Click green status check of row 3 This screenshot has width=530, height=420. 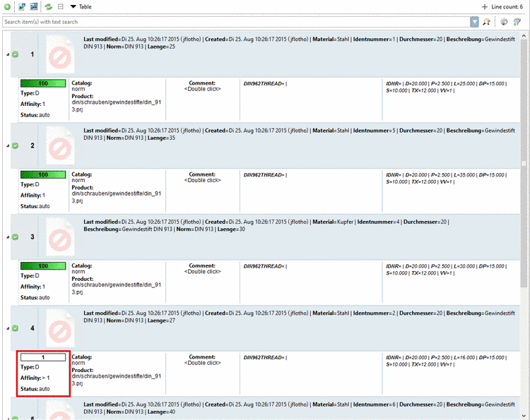[16, 237]
